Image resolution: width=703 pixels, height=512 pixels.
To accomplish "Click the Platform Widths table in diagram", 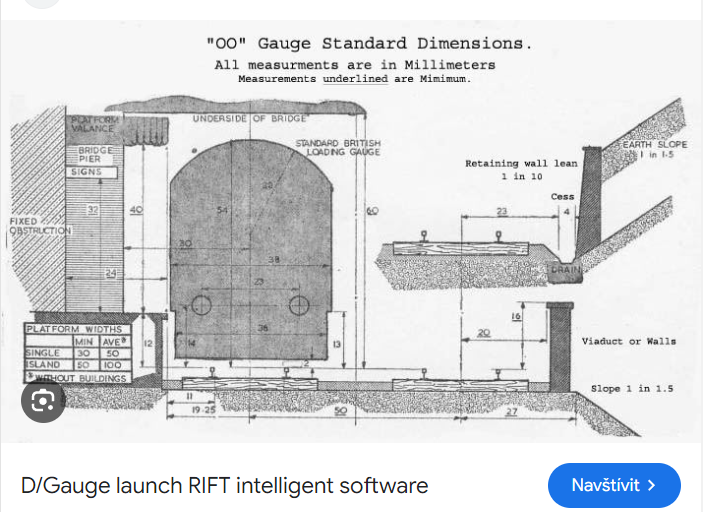I will click(x=78, y=353).
